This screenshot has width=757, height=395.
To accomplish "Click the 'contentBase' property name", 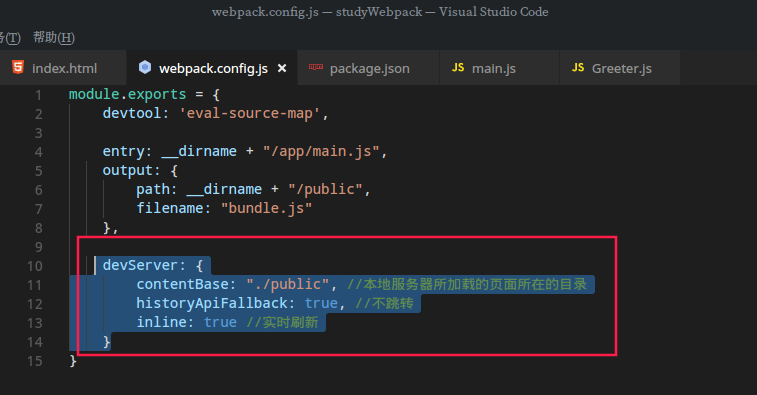I will pyautogui.click(x=182, y=284).
